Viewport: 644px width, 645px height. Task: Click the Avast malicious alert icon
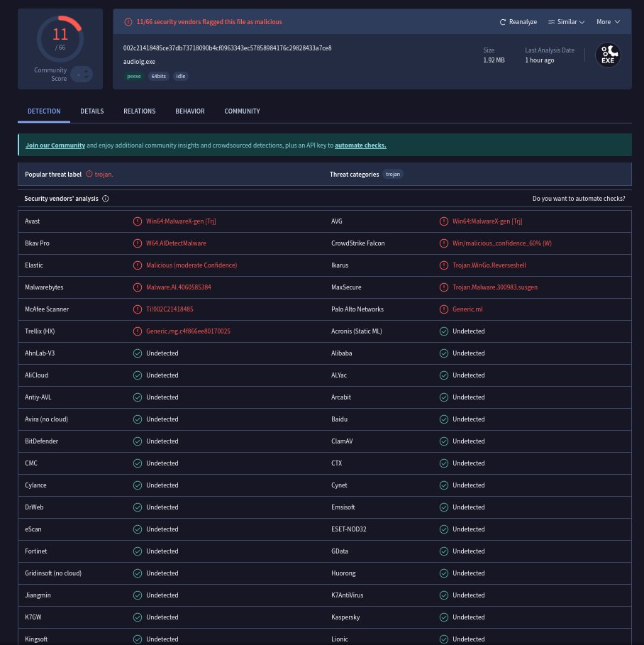[x=138, y=221]
